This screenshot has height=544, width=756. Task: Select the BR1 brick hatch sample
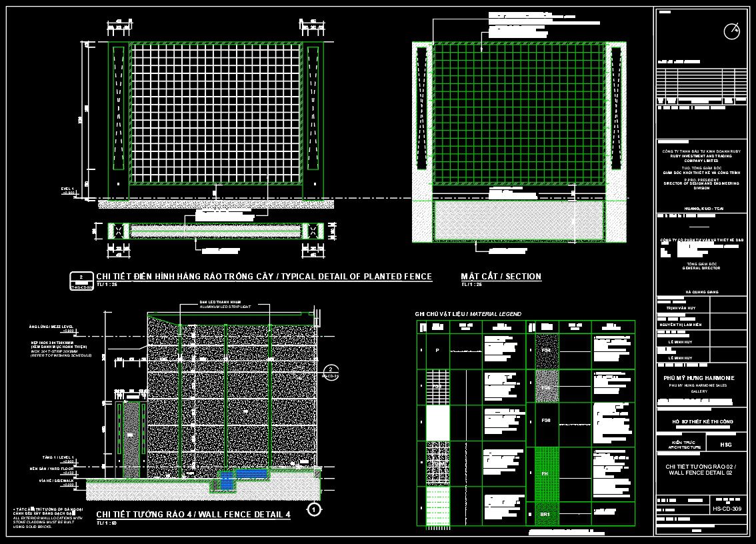pos(546,515)
